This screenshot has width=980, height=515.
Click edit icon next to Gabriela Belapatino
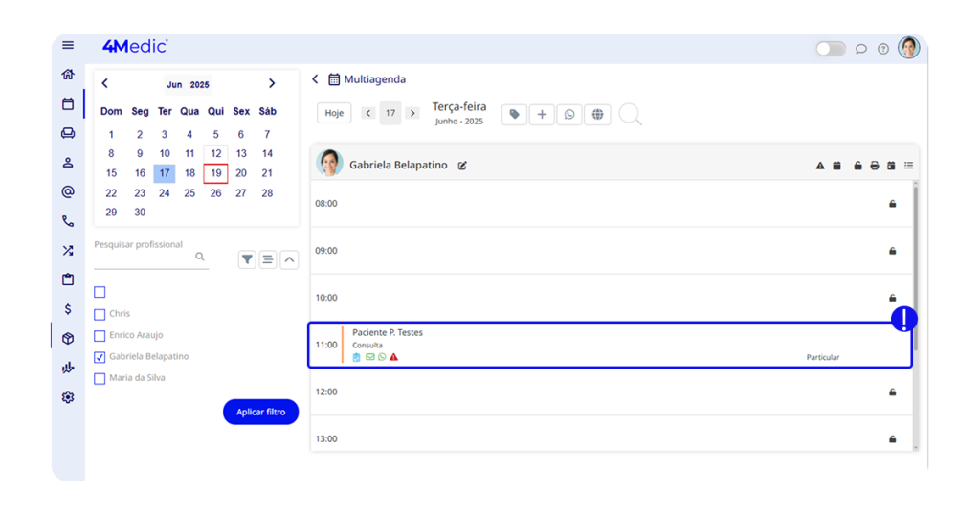pyautogui.click(x=462, y=166)
